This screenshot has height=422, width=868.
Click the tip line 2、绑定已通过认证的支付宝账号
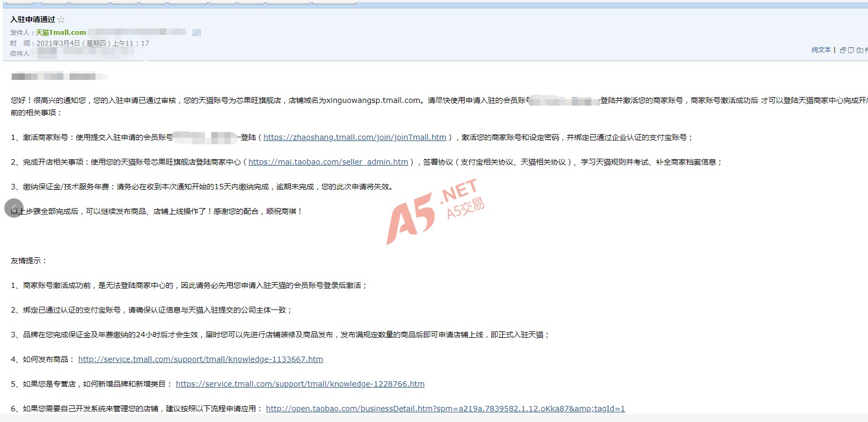tap(151, 310)
